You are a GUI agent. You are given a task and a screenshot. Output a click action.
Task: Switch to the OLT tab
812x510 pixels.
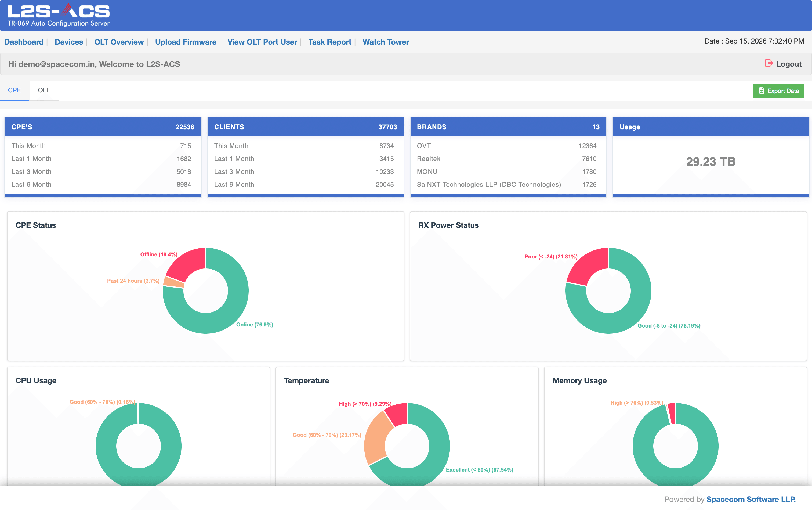[44, 90]
